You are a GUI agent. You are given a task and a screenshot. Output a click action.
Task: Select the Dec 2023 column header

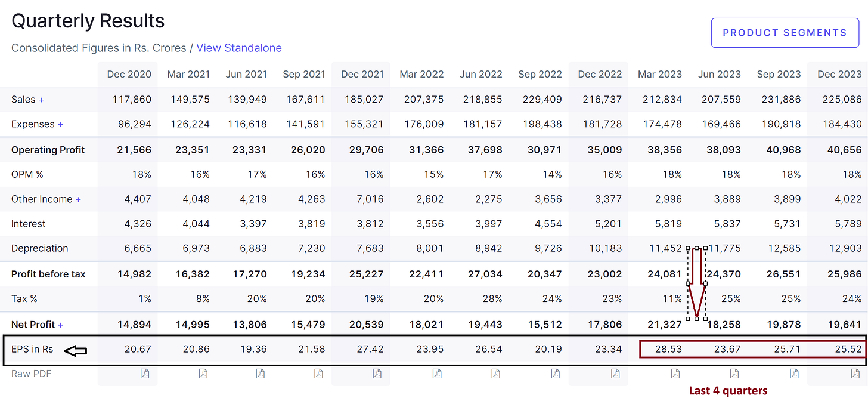click(x=839, y=75)
